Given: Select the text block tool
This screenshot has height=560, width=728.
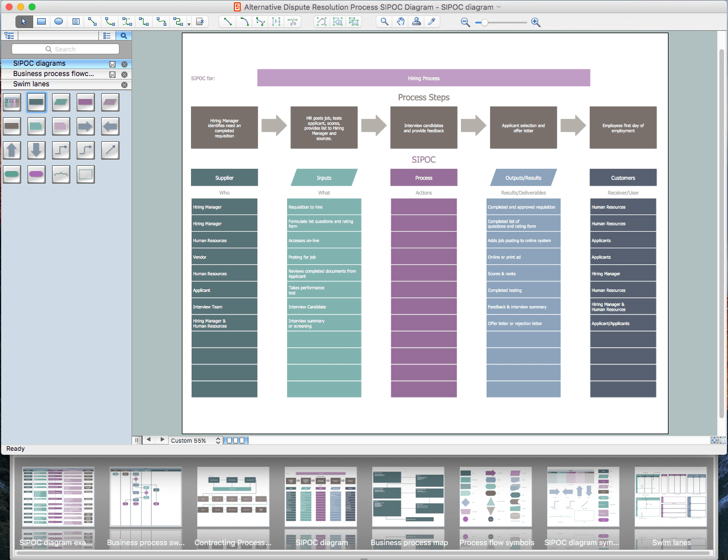Looking at the screenshot, I should (x=75, y=22).
